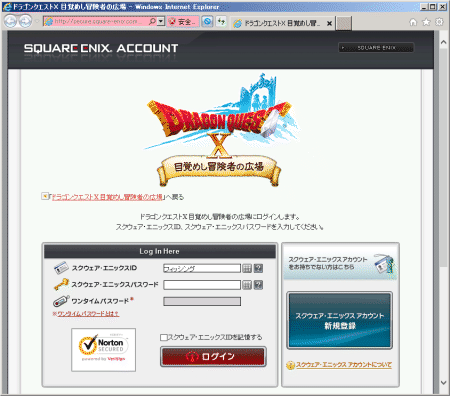Click the SQUARE ENIX header button
This screenshot has width=450, height=396.
point(376,48)
